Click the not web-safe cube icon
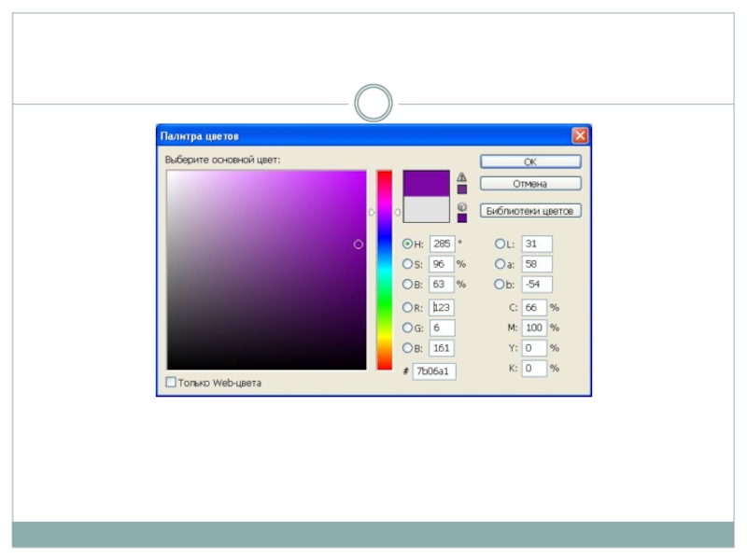This screenshot has width=747, height=560. [461, 206]
